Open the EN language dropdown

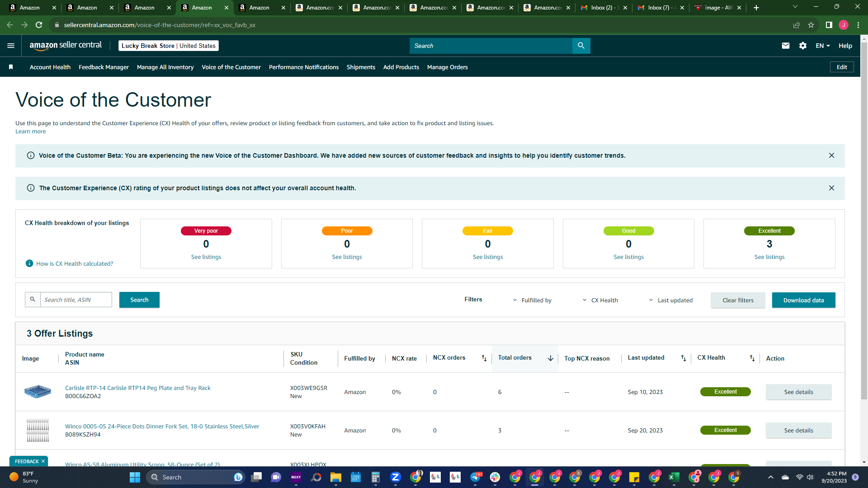point(823,46)
